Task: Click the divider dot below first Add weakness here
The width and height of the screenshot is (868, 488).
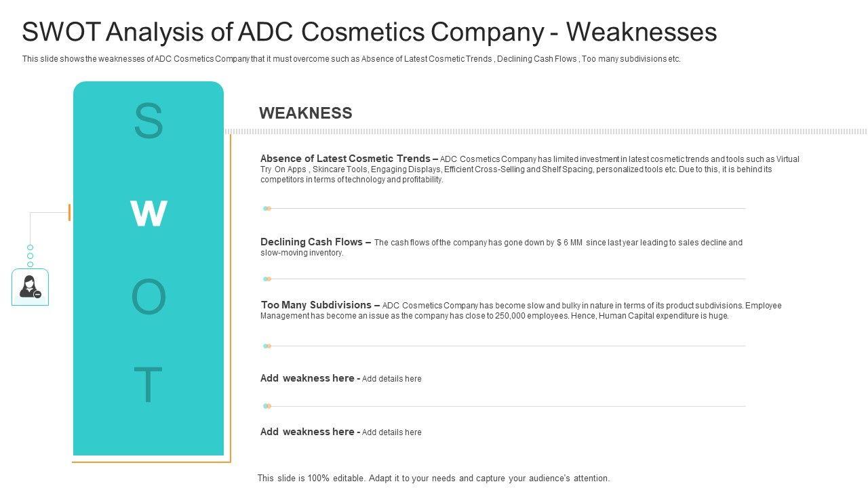Action: click(x=267, y=406)
